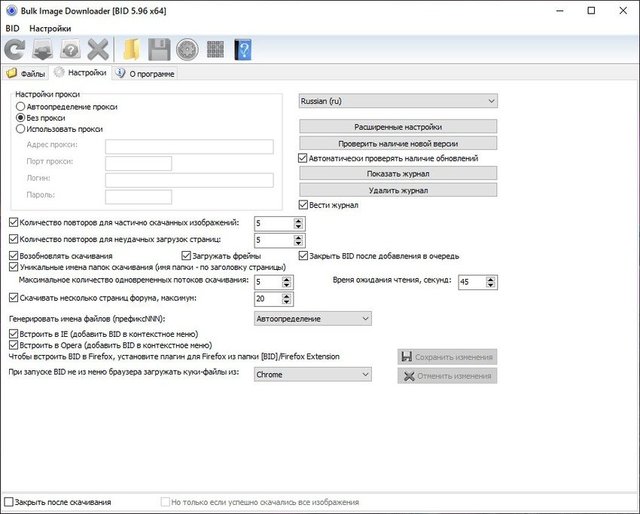This screenshot has height=514, width=640.
Task: Click the thumbnail grid toolbar icon
Action: tap(214, 49)
